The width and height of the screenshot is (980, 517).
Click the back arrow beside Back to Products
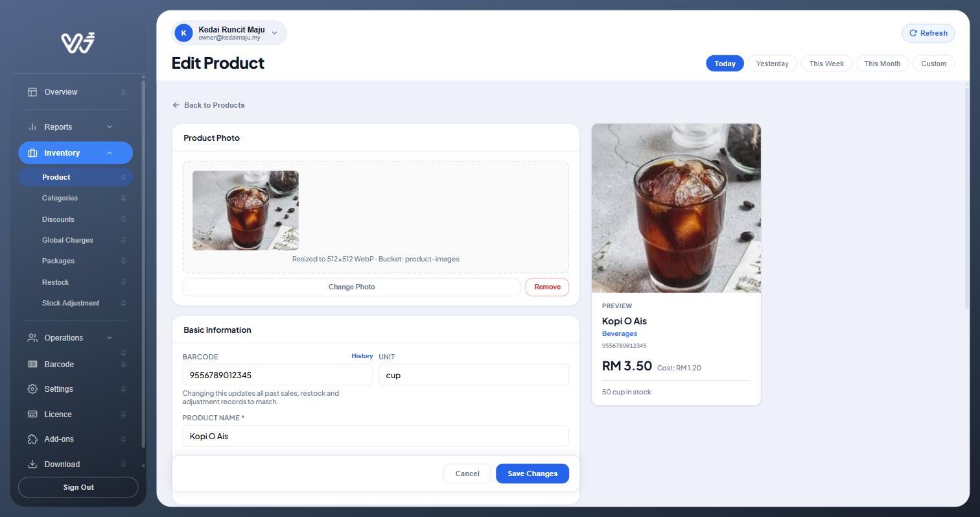point(176,105)
